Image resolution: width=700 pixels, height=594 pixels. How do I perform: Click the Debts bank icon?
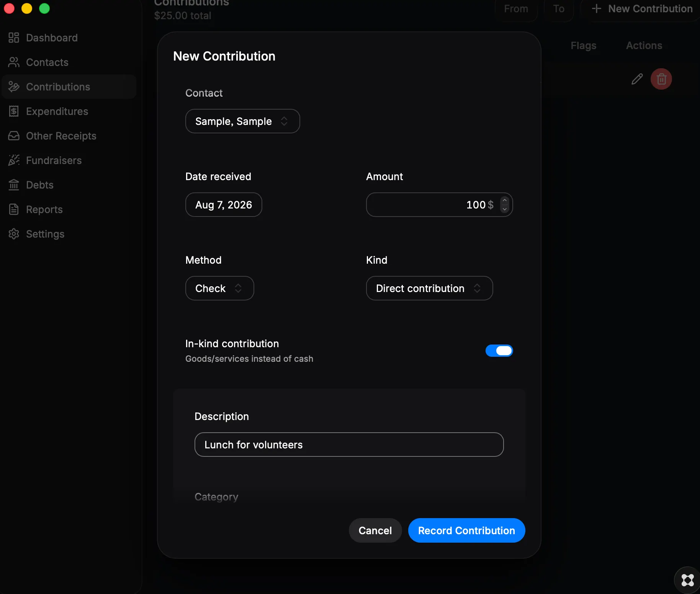pos(14,185)
